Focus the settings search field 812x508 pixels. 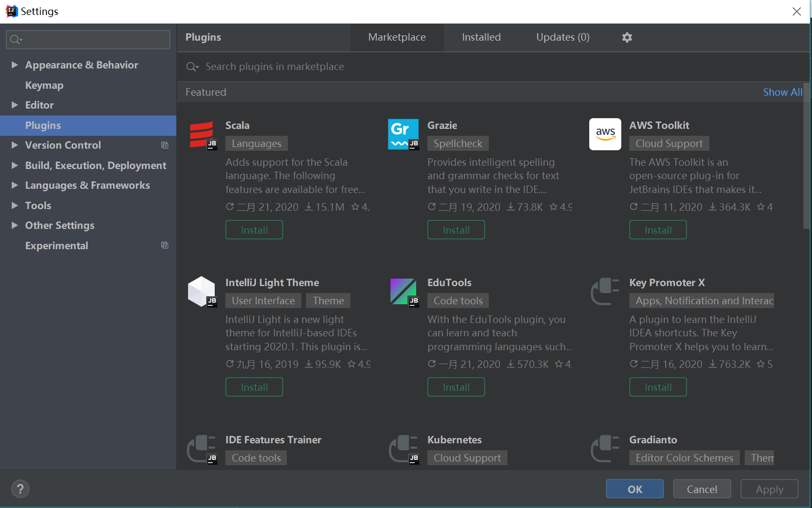coord(88,40)
